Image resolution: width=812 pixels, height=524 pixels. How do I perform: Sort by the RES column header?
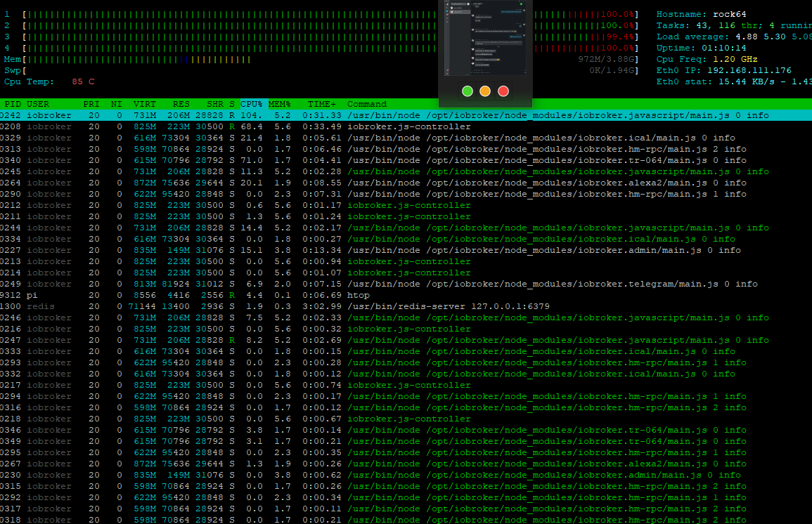pos(181,104)
